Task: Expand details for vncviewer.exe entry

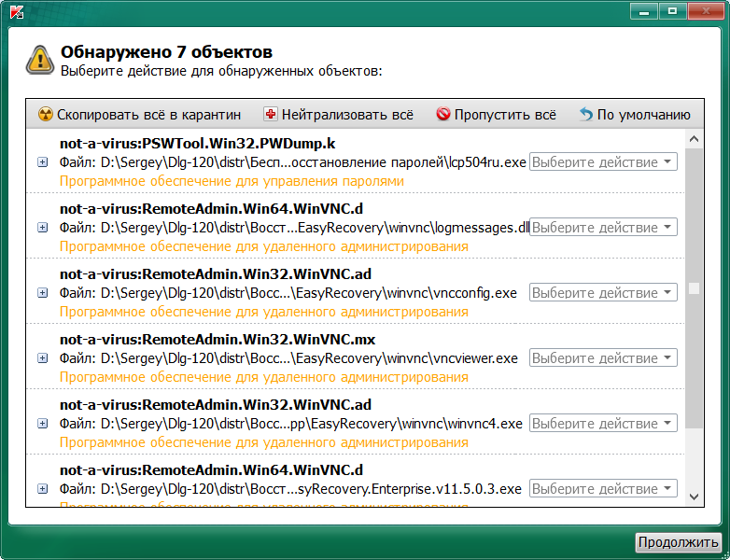Action: pyautogui.click(x=42, y=358)
